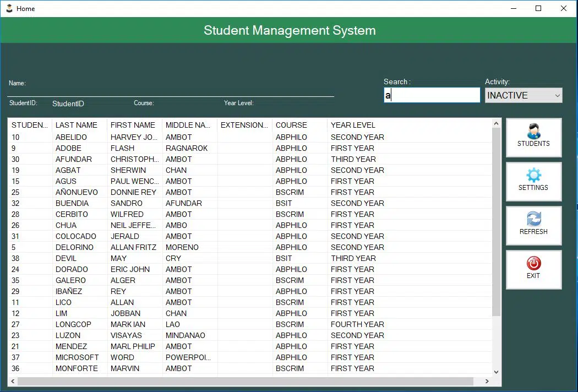Maximize the Home window

point(538,8)
